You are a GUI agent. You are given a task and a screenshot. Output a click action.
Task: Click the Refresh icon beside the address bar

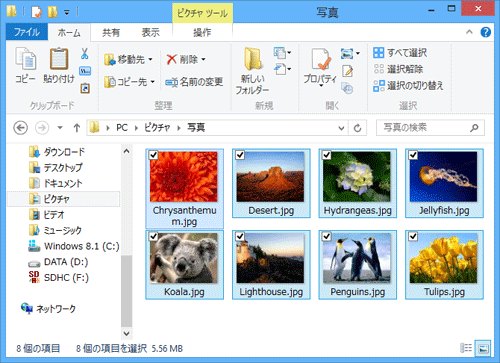[357, 128]
